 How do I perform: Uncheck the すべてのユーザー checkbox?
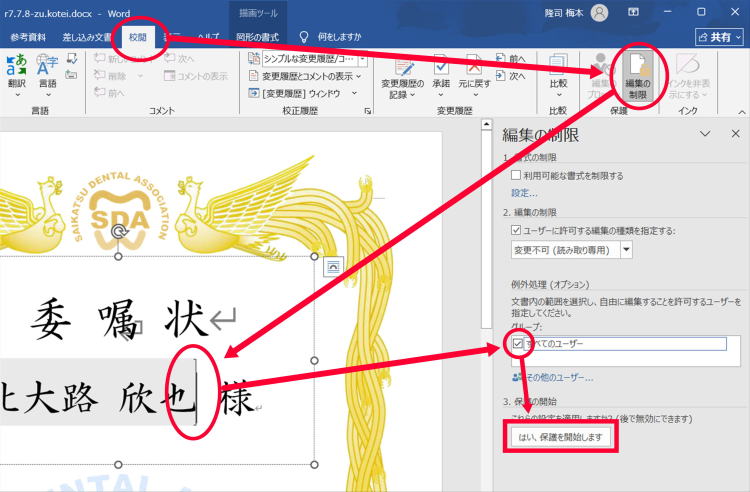tap(517, 344)
